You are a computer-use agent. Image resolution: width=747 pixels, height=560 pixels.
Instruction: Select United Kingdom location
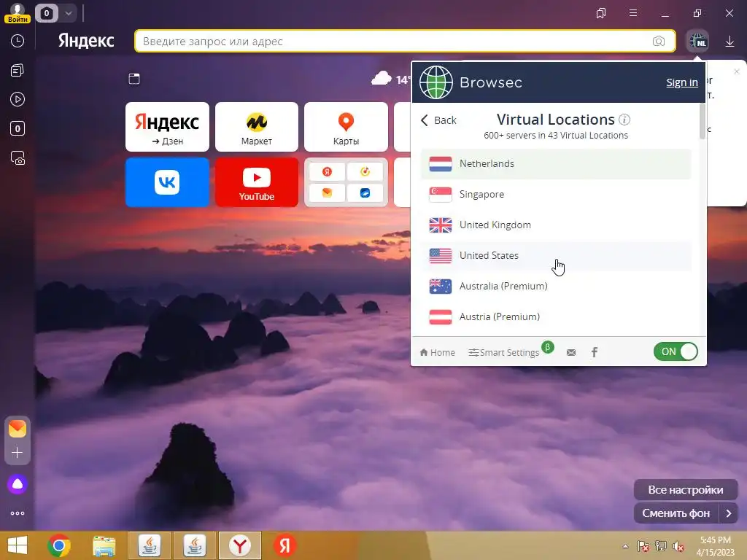(556, 225)
